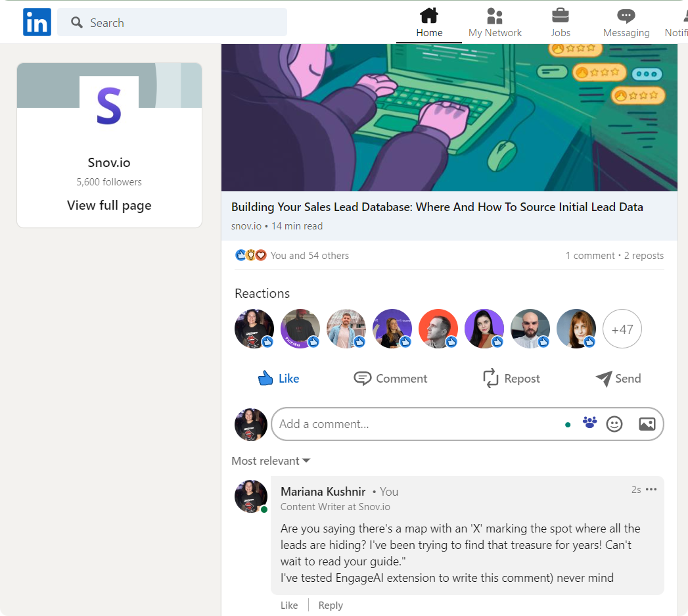Open the Snov.io company name link
The width and height of the screenshot is (688, 616).
click(x=109, y=162)
